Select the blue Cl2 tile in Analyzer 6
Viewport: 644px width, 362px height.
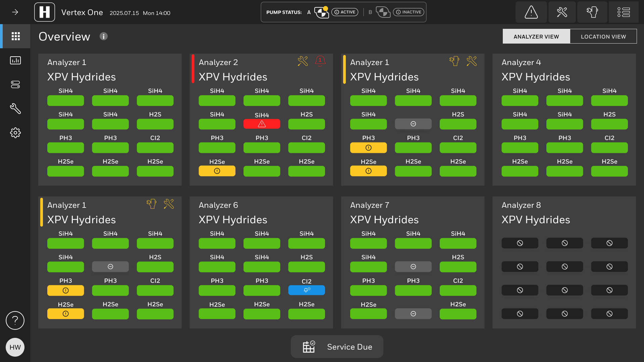(x=306, y=290)
